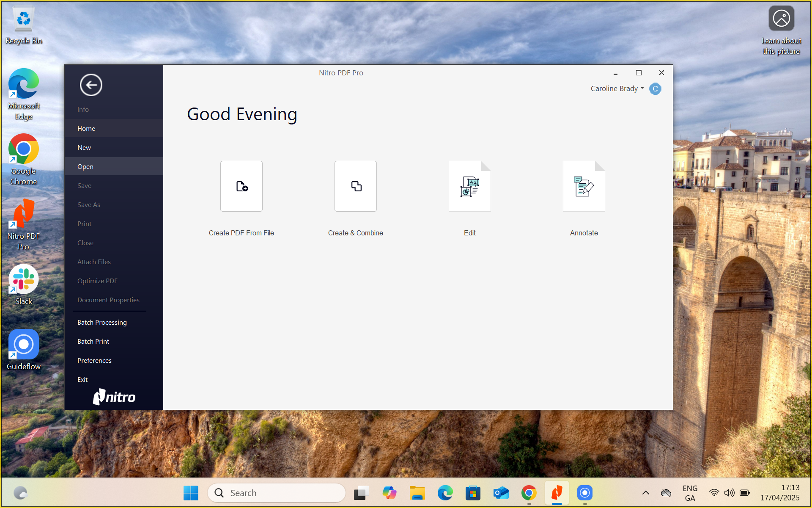The width and height of the screenshot is (812, 508).
Task: Select New in the sidebar menu
Action: 114,147
